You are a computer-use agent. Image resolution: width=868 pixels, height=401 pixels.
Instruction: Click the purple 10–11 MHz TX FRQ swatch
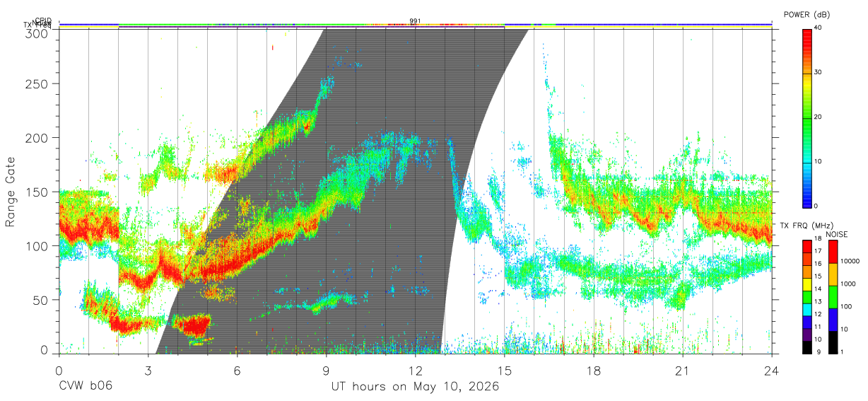coord(807,333)
